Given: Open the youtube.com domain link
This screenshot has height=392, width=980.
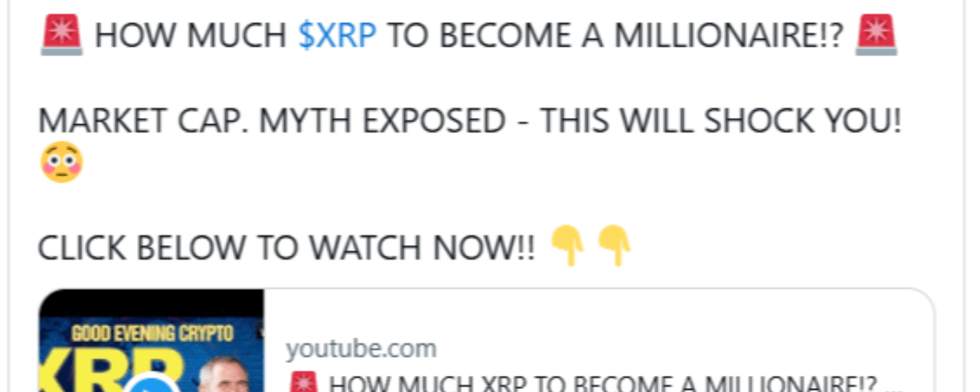Looking at the screenshot, I should tap(361, 349).
